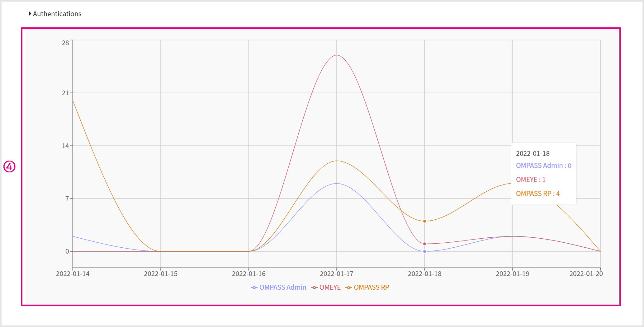Click the orange OMPASS RP dot on 2022-01-18
Viewport: 644px width, 327px height.
pyautogui.click(x=424, y=221)
